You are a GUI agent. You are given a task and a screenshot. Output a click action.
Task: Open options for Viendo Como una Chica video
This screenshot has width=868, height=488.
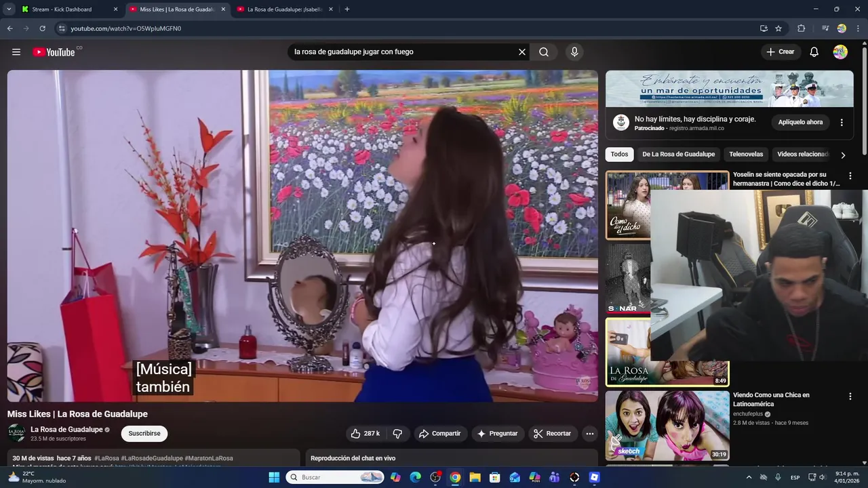[x=850, y=396]
